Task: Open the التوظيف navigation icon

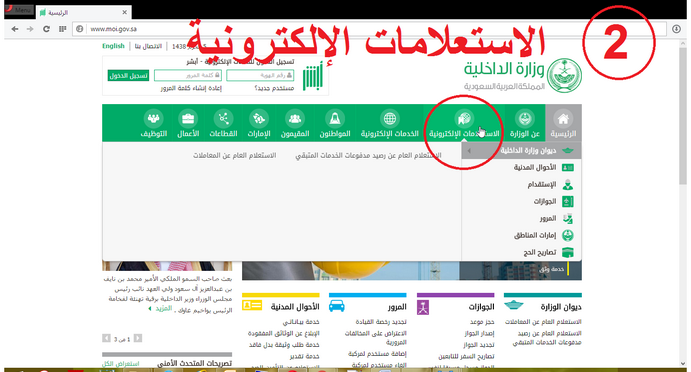Action: pos(153,119)
